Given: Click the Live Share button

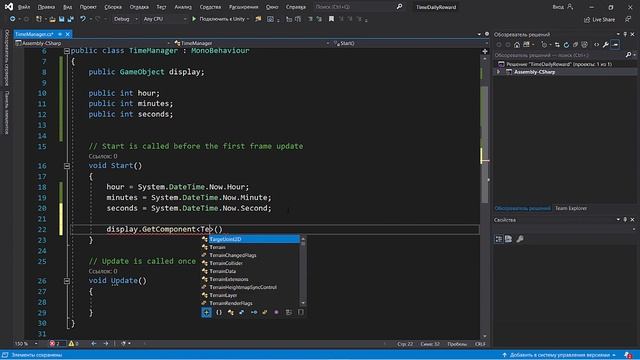Looking at the screenshot, I should click(x=599, y=20).
